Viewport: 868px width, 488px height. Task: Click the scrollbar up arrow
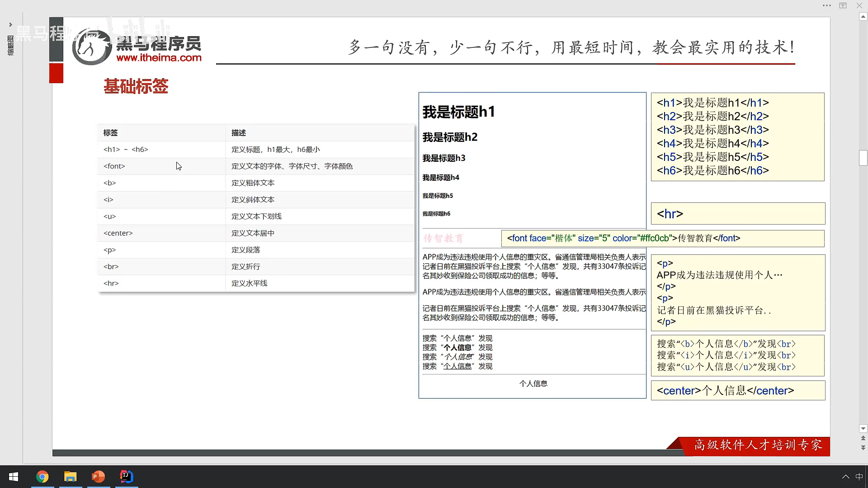[x=863, y=17]
